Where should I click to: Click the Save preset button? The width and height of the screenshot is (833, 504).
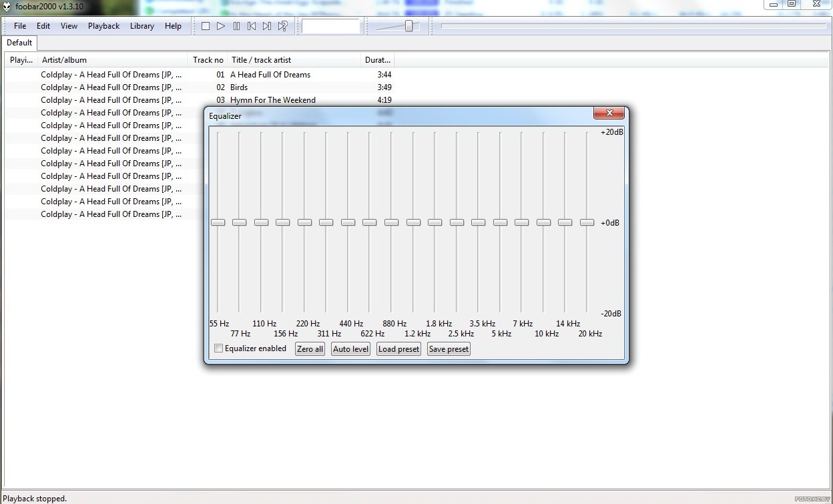449,349
